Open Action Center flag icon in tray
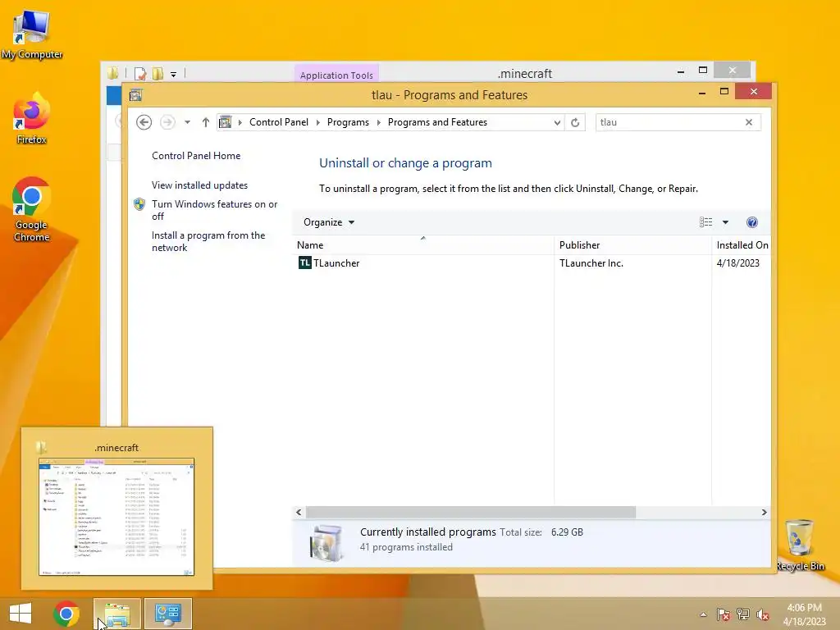 723,614
